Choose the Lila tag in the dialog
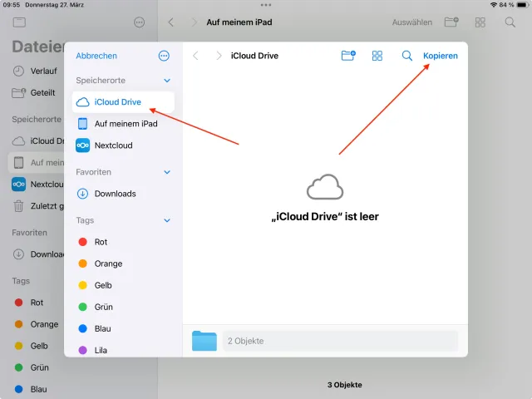 click(x=123, y=350)
